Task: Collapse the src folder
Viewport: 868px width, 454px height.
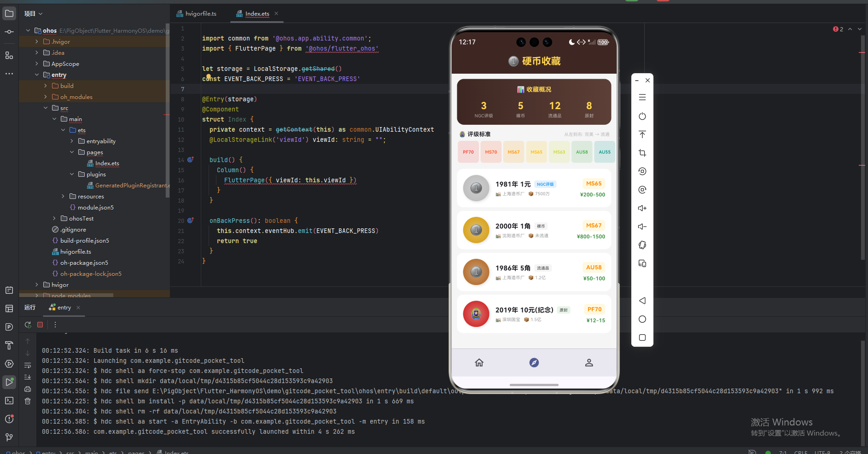Action: [46, 108]
